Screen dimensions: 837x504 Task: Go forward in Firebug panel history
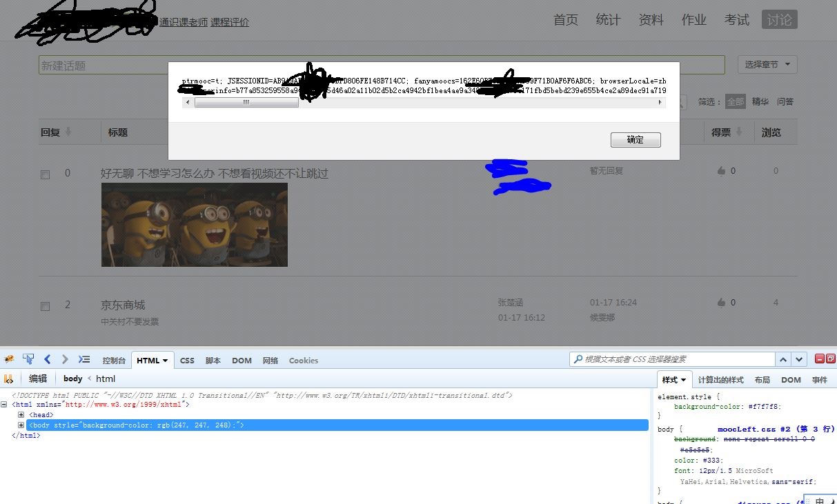pyautogui.click(x=65, y=359)
